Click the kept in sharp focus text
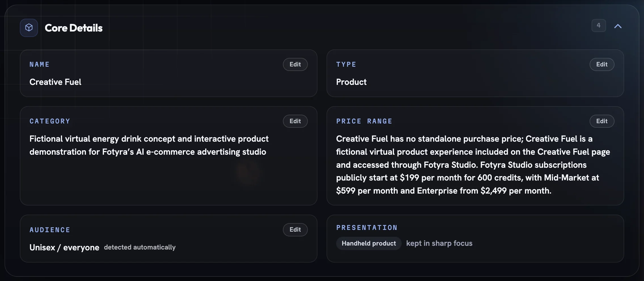The image size is (644, 281). (x=439, y=243)
